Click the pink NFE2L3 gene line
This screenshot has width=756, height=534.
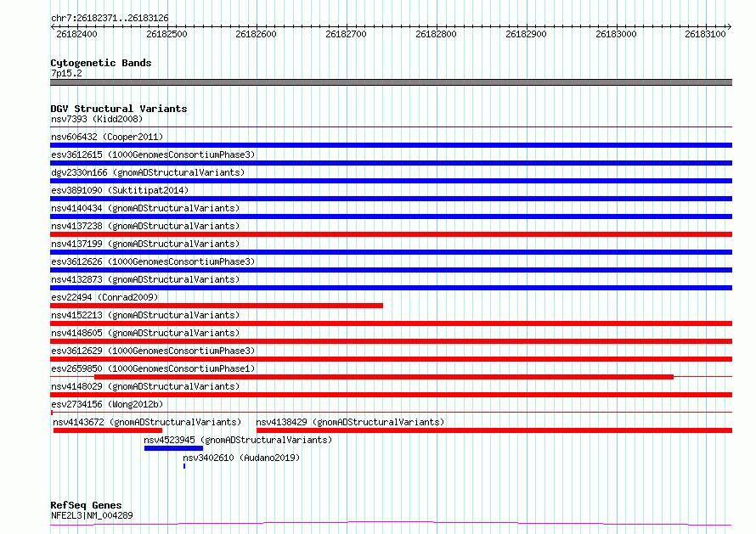coord(391,524)
